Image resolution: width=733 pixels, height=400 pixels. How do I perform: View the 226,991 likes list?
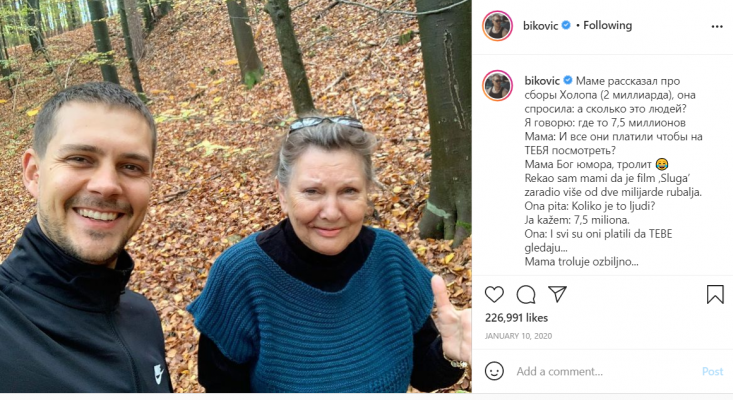(516, 318)
